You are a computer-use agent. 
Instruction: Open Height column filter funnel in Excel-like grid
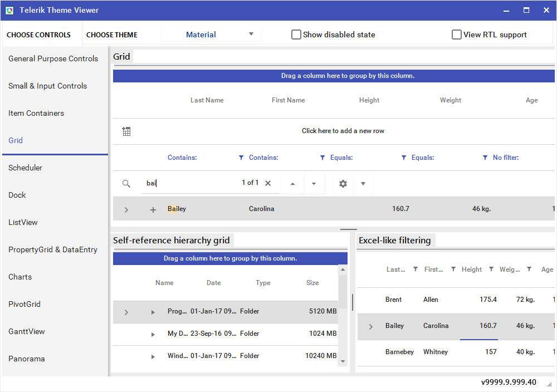(491, 269)
